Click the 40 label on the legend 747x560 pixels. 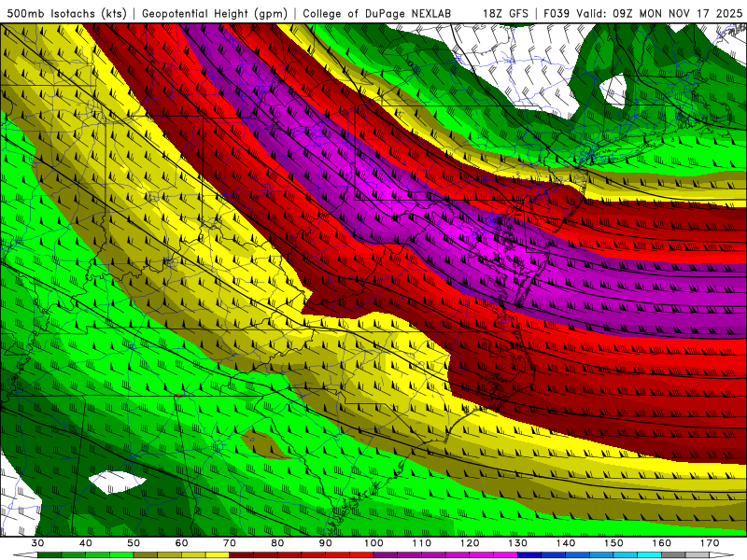[x=85, y=543]
